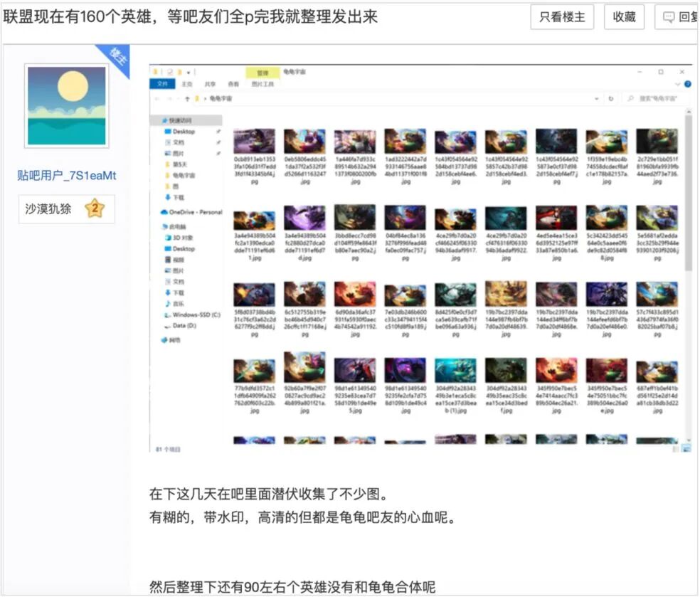This screenshot has height=597, width=700.
Task: Select image 77b9dfd3572c1 thumbnail
Action: (x=254, y=370)
